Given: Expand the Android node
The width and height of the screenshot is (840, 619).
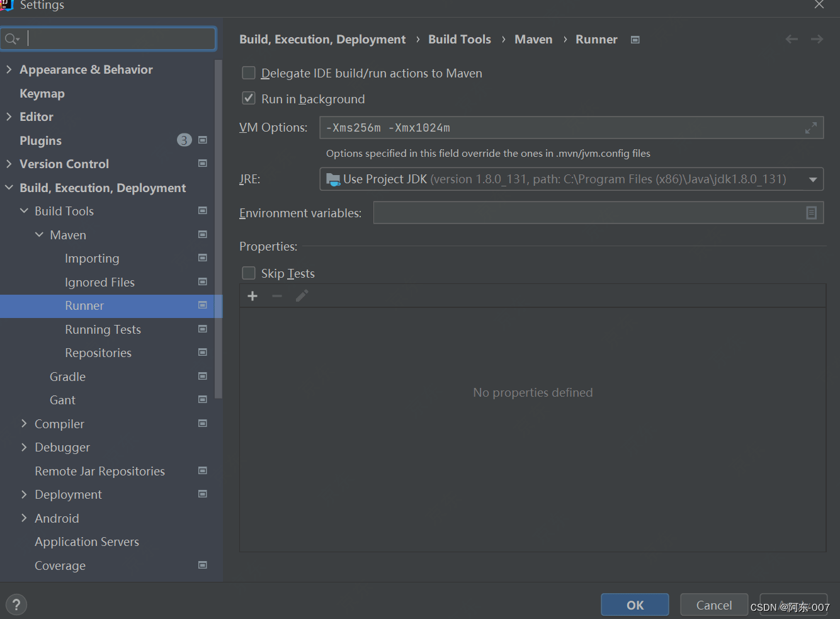Looking at the screenshot, I should pyautogui.click(x=24, y=518).
